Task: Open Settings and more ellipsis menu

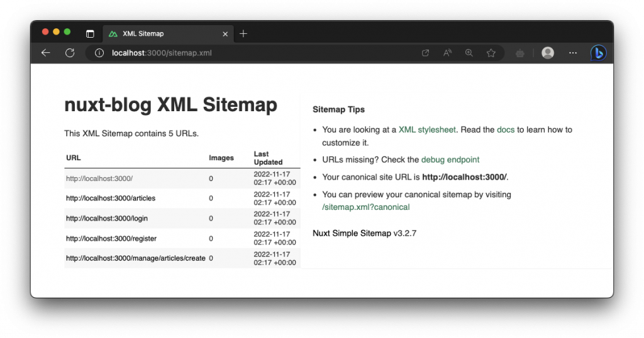Action: tap(573, 53)
